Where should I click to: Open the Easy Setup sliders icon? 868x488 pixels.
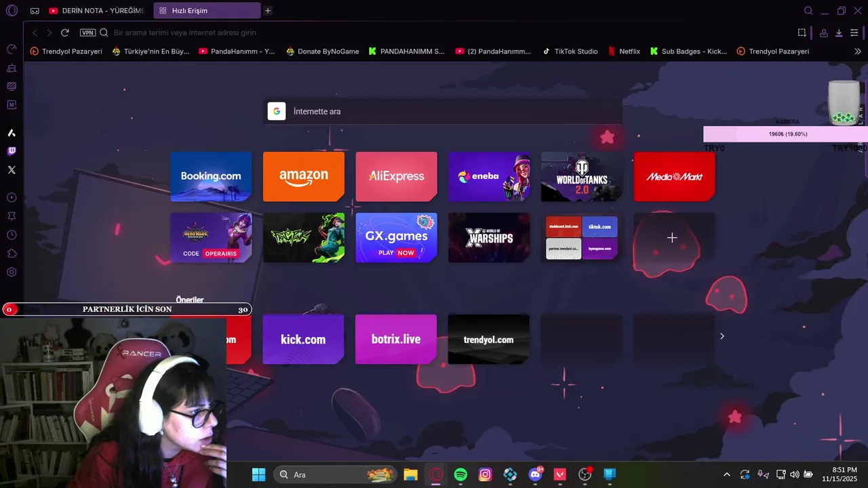[x=854, y=33]
